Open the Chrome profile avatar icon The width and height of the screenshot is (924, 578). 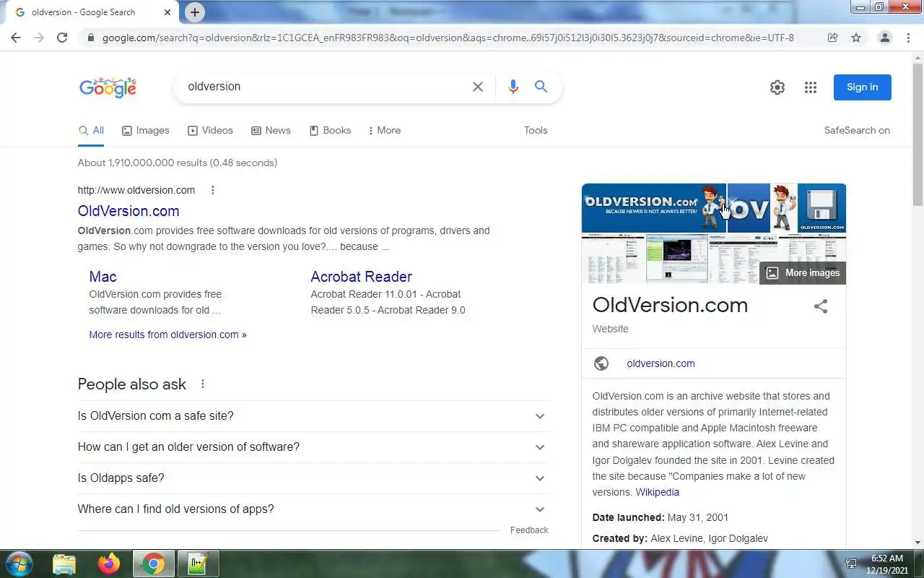coord(884,38)
